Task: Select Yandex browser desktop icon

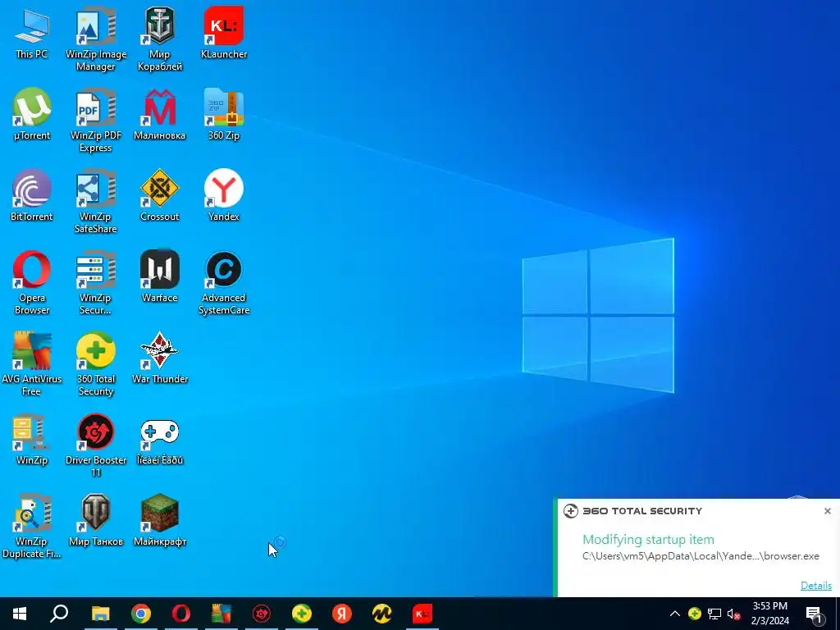Action: click(224, 196)
